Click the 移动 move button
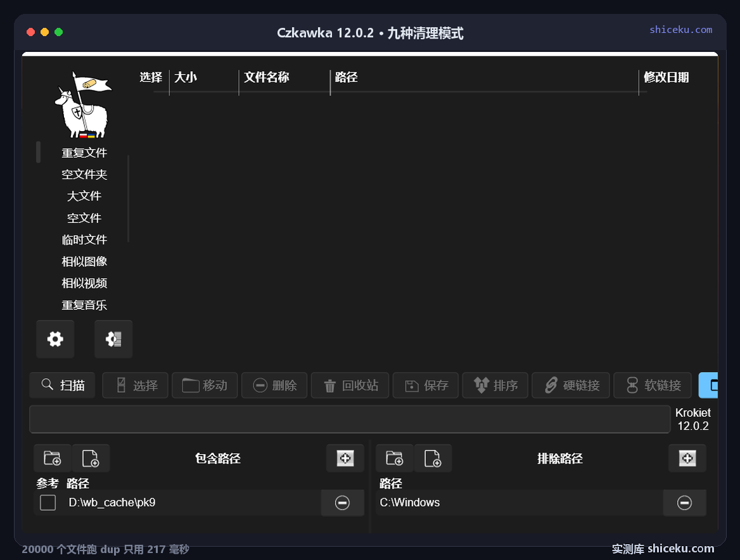This screenshot has height=560, width=740. [x=205, y=385]
